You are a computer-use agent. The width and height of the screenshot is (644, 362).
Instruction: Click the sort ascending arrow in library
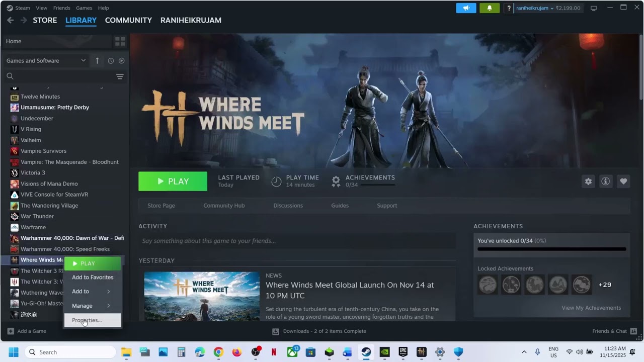coord(97,61)
